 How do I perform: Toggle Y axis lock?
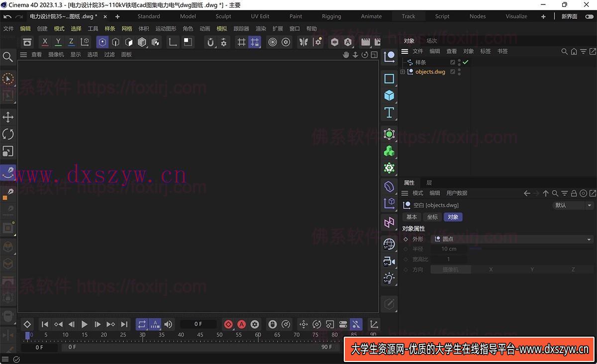click(x=58, y=42)
